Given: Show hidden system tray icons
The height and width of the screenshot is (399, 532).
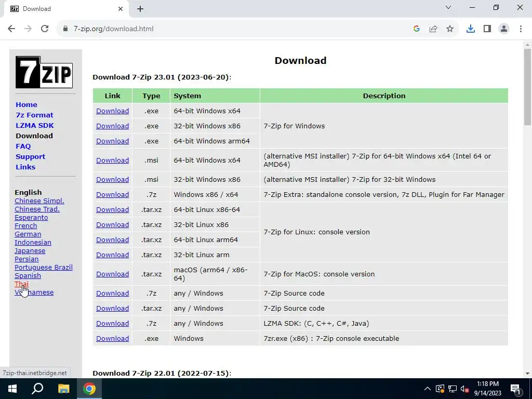Looking at the screenshot, I should point(428,389).
